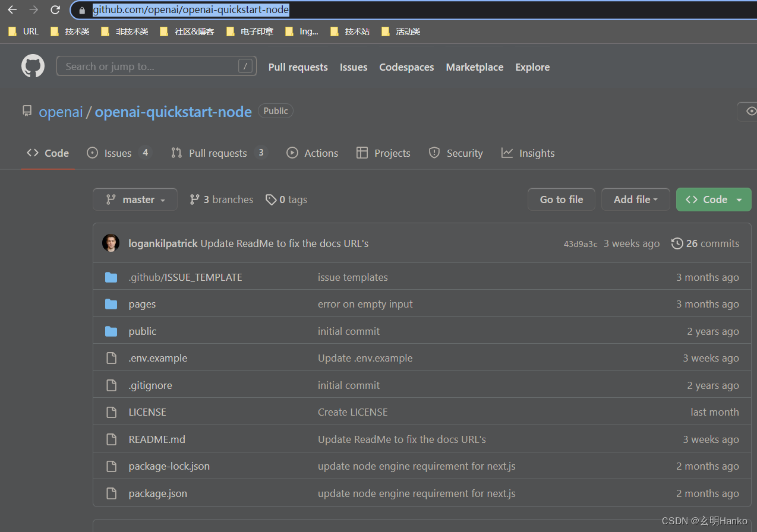Open the Pull requests repository tab
The width and height of the screenshot is (757, 532).
coord(219,153)
